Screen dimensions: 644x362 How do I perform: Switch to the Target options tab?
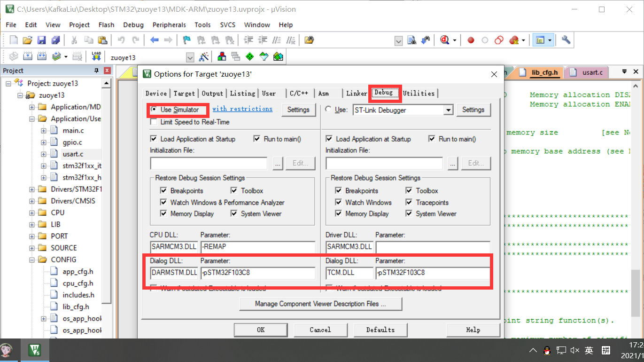coord(184,93)
